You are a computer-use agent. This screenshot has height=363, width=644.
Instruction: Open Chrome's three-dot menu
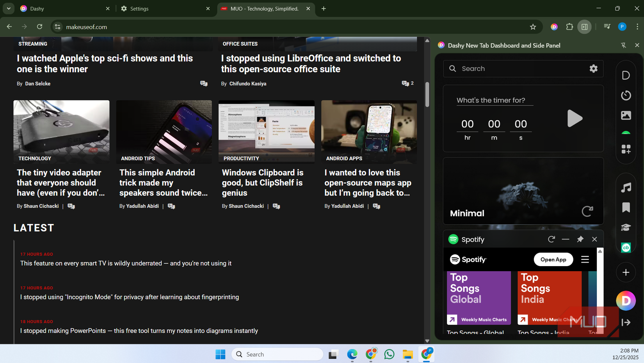coord(637,27)
